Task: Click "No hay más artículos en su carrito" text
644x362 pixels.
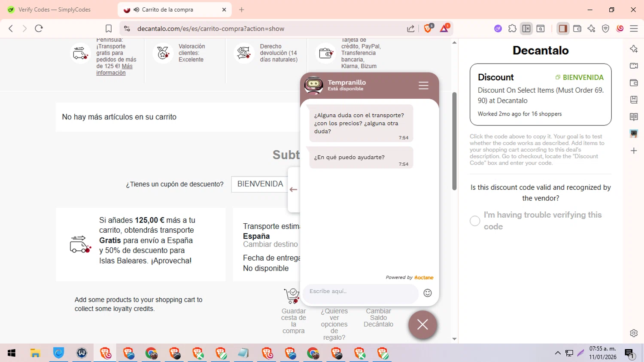Action: coord(119,117)
